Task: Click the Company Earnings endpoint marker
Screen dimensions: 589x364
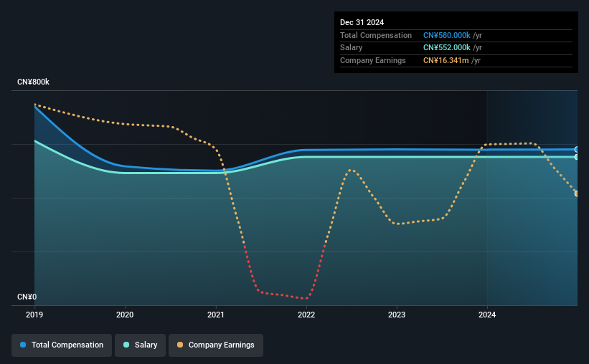Action: [x=577, y=193]
